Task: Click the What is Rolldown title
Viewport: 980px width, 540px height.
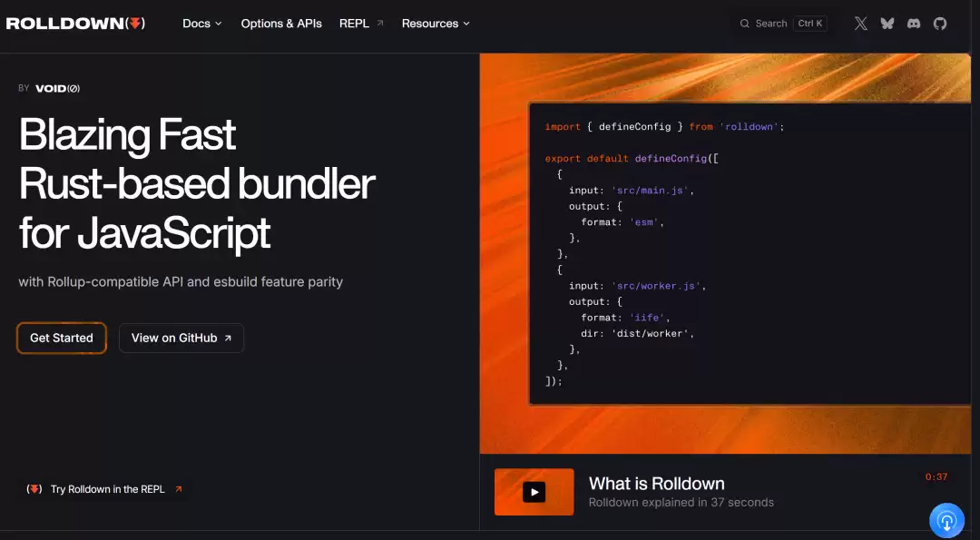Action: click(x=656, y=484)
